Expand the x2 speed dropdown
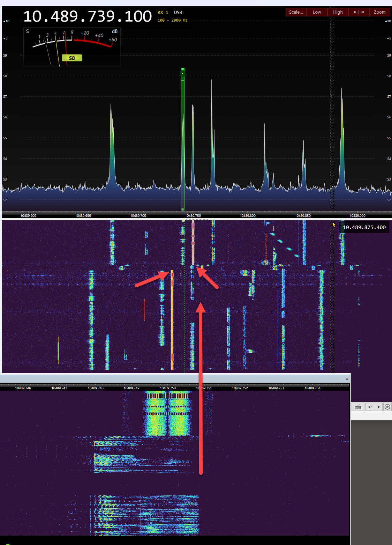This screenshot has width=392, height=545. [x=379, y=407]
